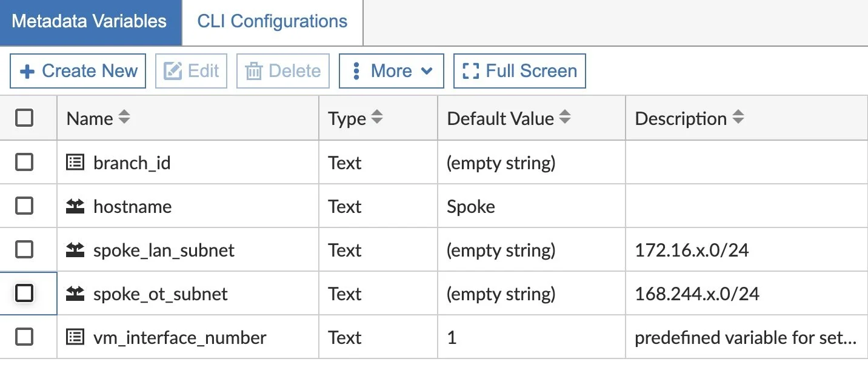Tick the branch_id row checkbox
The height and width of the screenshot is (370, 868).
24,163
